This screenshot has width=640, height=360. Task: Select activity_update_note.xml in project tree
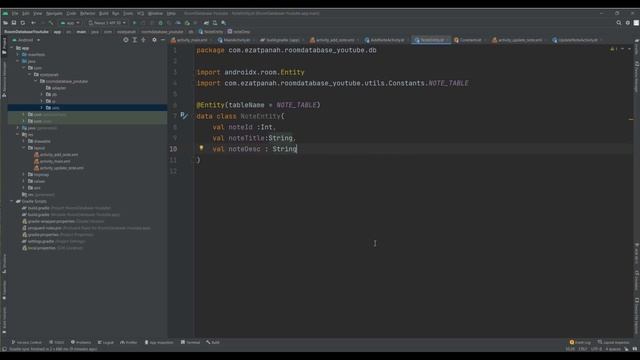pyautogui.click(x=59, y=168)
